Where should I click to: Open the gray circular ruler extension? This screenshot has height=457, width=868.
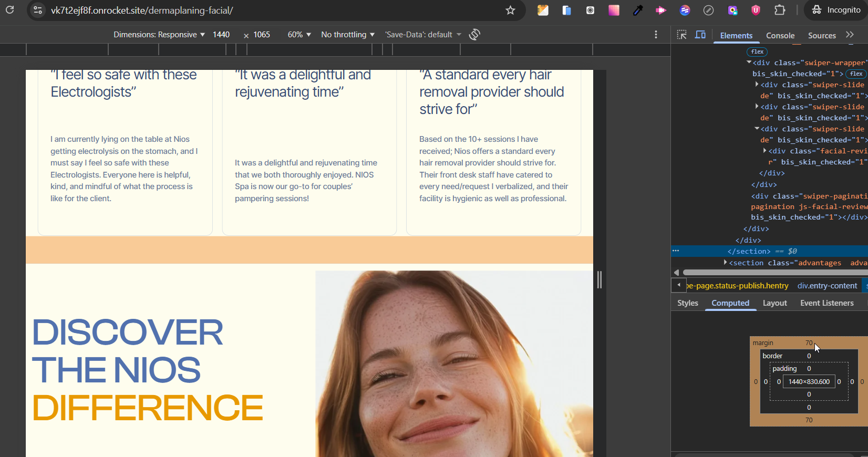point(708,10)
